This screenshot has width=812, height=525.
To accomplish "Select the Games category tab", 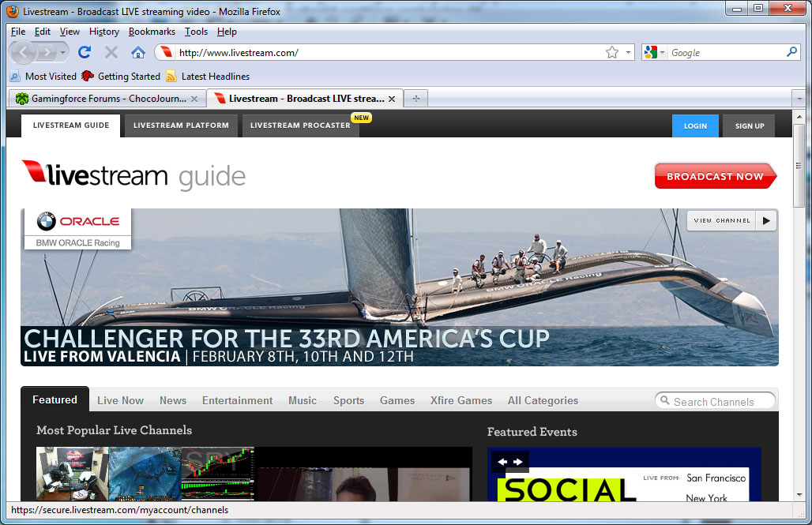I will point(397,400).
